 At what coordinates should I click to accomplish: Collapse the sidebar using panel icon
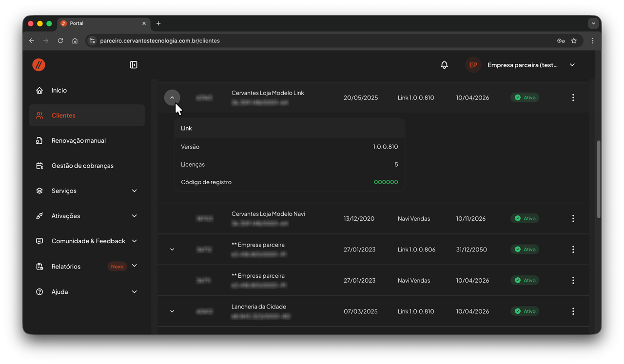point(134,65)
